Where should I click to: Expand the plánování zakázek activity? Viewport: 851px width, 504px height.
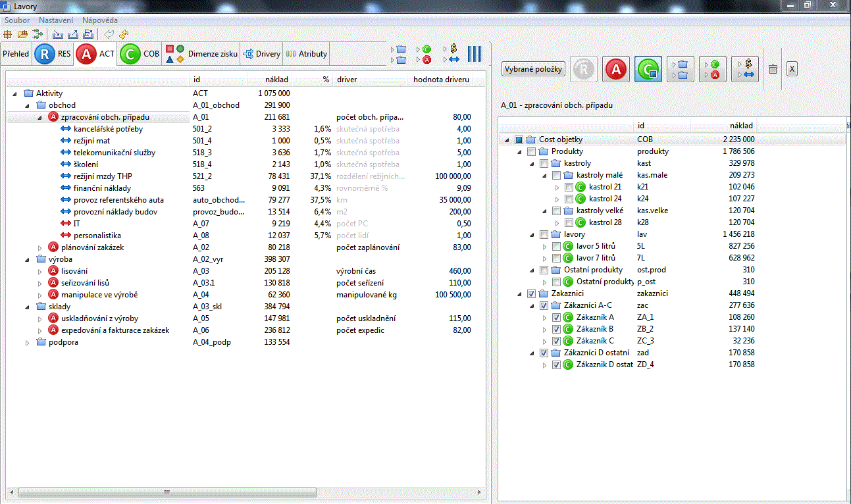point(40,247)
